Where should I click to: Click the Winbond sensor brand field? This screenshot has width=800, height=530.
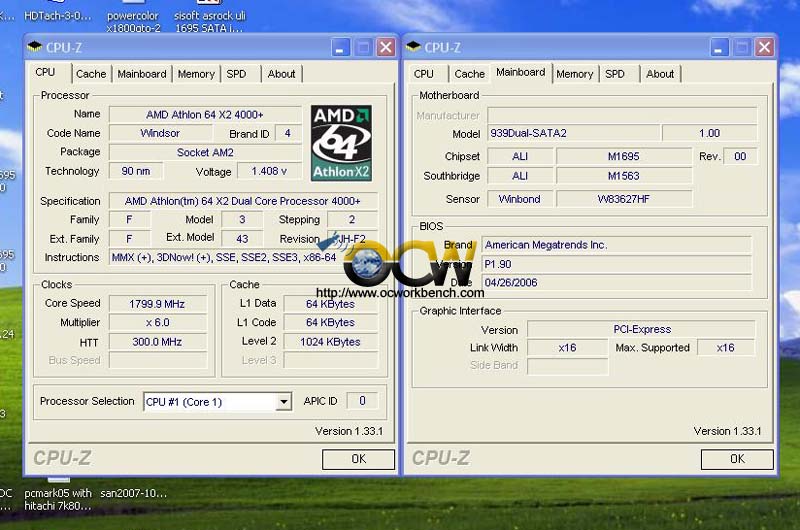pos(520,199)
